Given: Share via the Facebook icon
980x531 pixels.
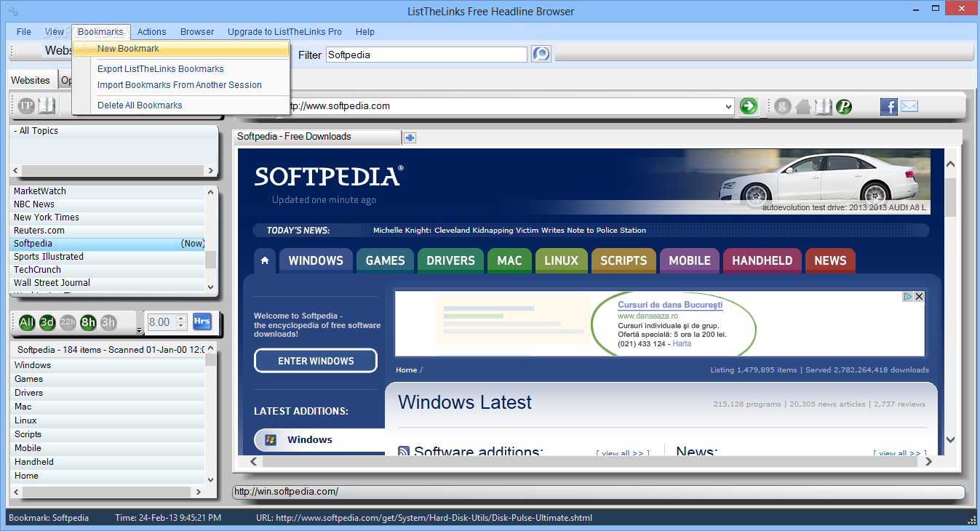Looking at the screenshot, I should (889, 107).
